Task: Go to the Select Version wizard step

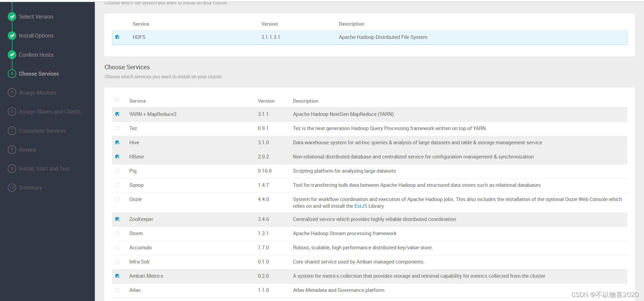Action: [36, 17]
